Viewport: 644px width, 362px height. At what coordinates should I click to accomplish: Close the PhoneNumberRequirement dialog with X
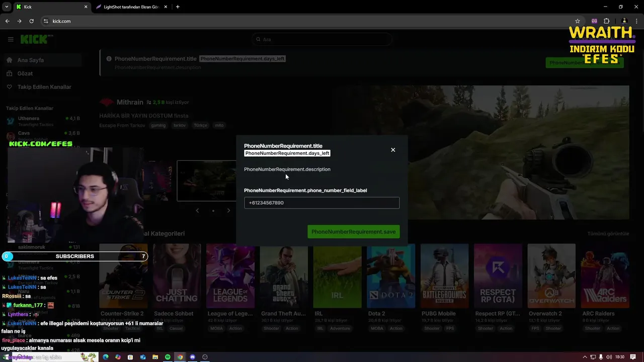(x=393, y=150)
